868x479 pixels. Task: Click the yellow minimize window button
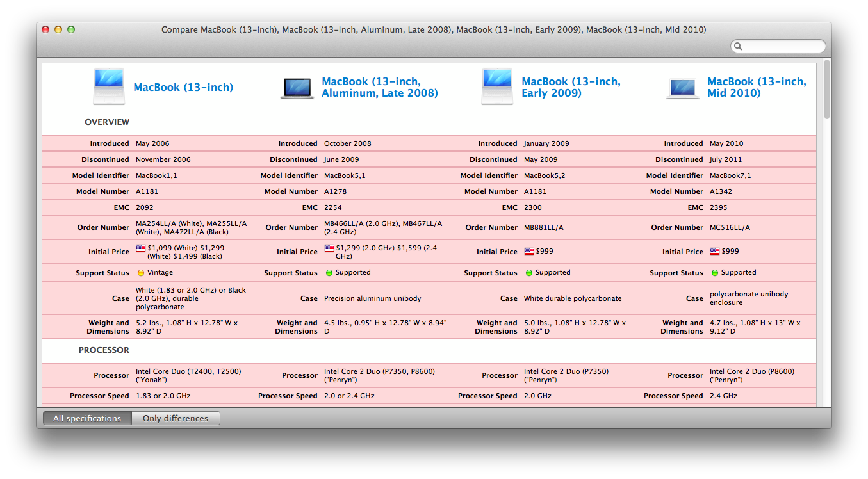click(58, 29)
